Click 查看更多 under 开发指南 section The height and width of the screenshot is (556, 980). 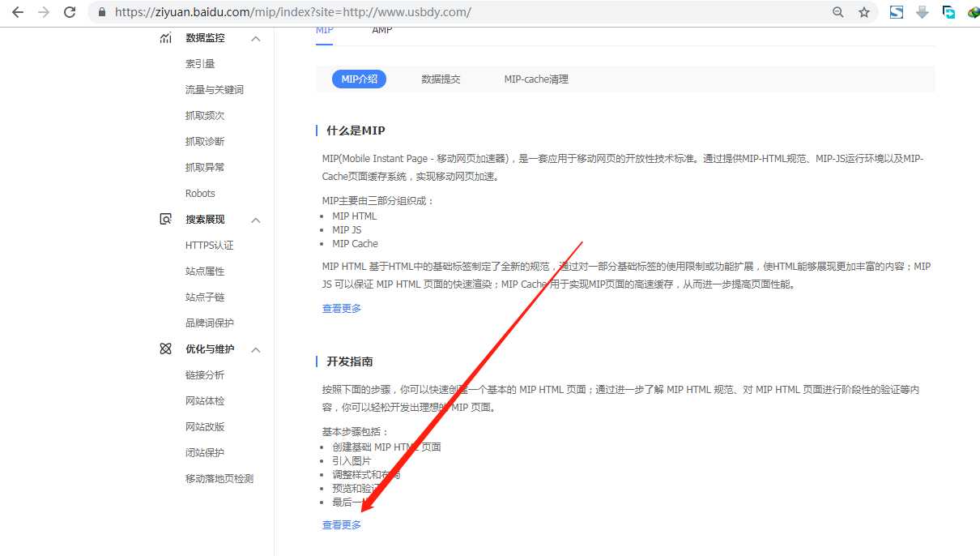tap(342, 525)
